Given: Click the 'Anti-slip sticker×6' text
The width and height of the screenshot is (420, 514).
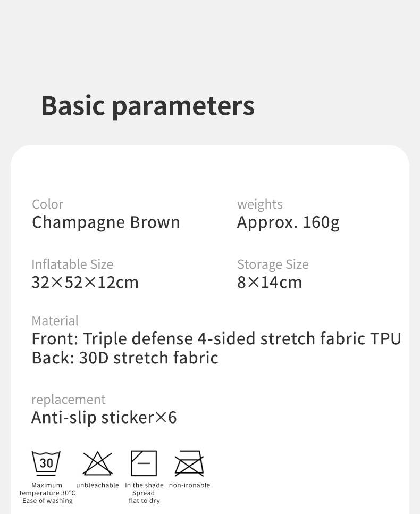Looking at the screenshot, I should coord(104,418).
